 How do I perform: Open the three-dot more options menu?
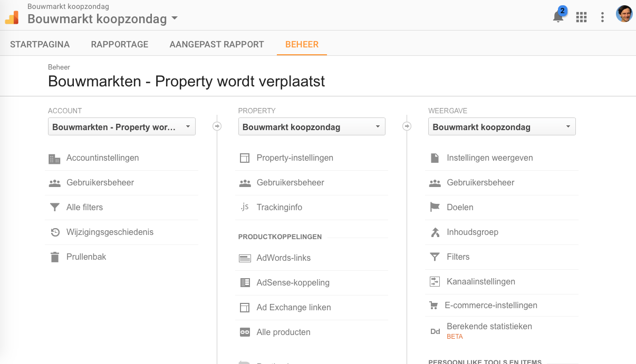602,17
